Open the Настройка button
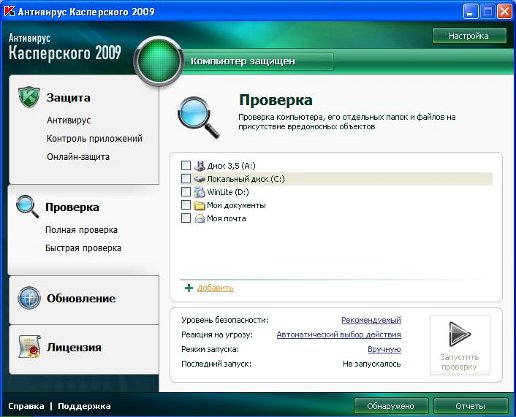Viewport: 516px width, 417px height. click(x=469, y=36)
